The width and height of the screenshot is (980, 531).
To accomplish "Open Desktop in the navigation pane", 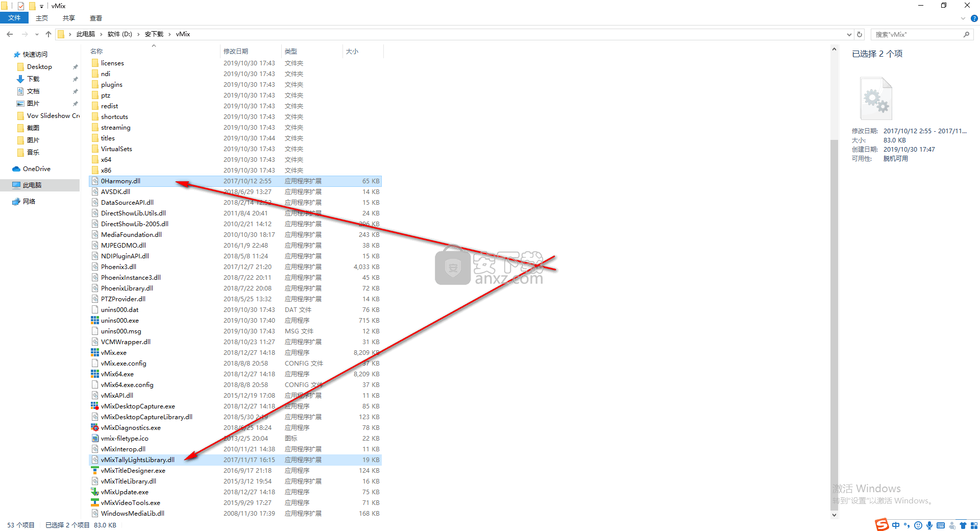I will (x=39, y=67).
